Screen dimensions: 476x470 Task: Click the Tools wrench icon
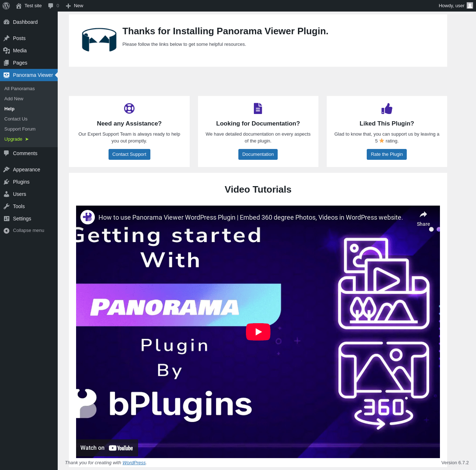click(6, 206)
